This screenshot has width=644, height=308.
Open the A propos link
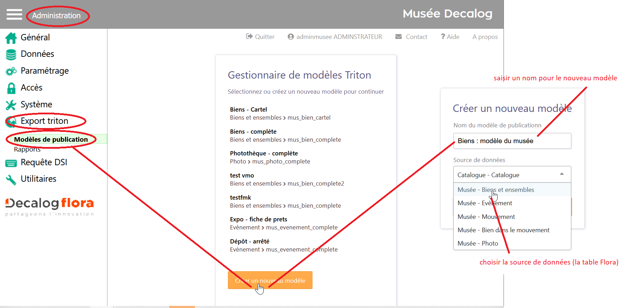point(485,37)
